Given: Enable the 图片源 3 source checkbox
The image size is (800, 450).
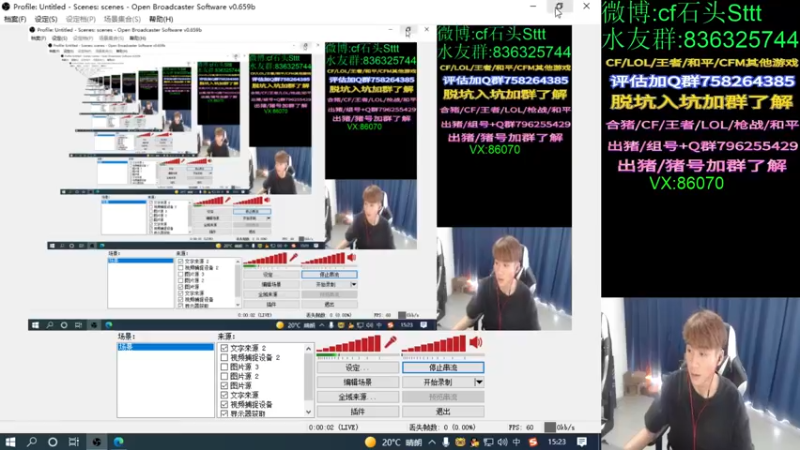Looking at the screenshot, I should click(x=224, y=367).
